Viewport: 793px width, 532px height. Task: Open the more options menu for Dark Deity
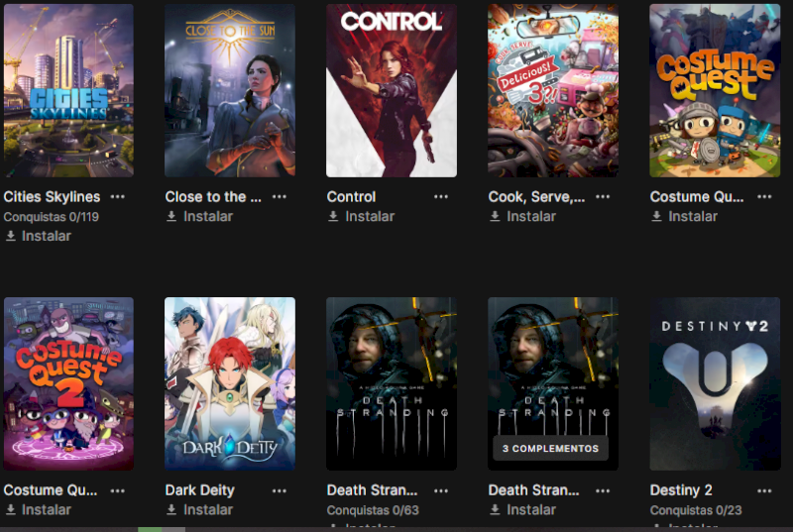point(280,490)
